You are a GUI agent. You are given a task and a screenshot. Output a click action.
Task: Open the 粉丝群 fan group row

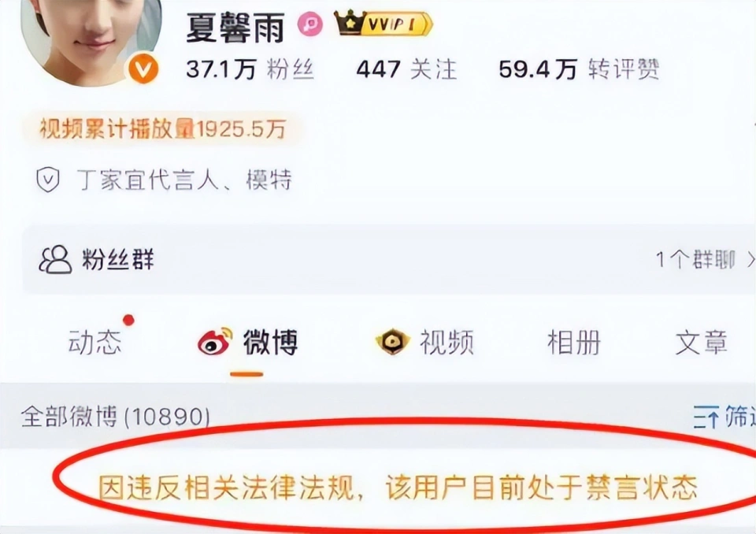(x=388, y=260)
